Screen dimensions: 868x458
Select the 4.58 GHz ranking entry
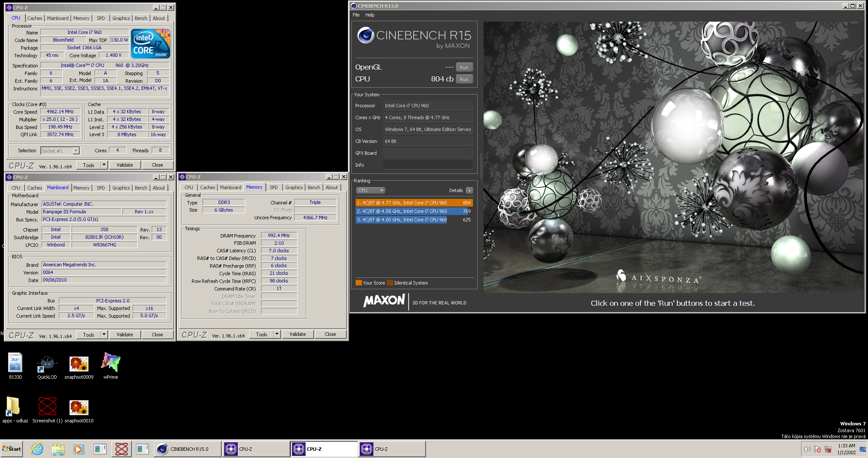[x=414, y=211]
